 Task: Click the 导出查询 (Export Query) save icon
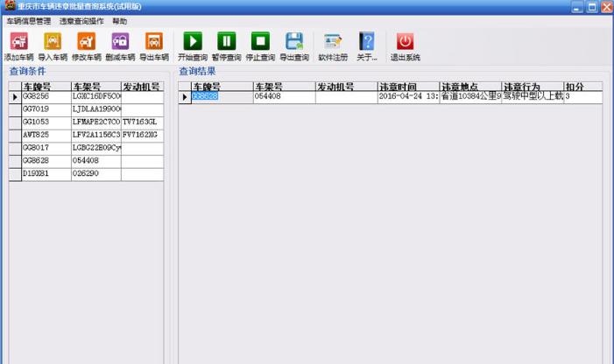(294, 41)
